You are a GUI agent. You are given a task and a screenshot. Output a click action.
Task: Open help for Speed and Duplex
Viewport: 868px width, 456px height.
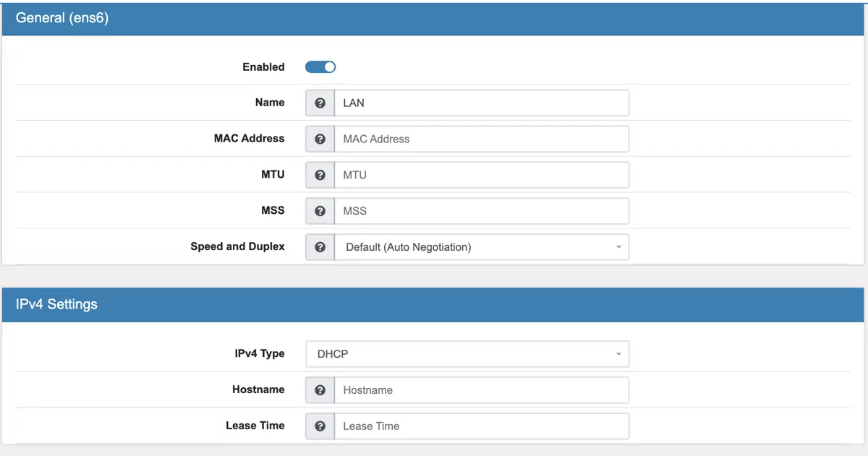click(x=319, y=246)
